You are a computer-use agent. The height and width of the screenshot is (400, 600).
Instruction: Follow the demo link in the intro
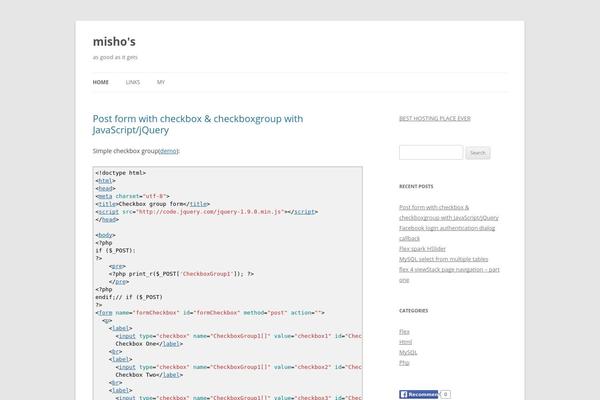pos(168,151)
